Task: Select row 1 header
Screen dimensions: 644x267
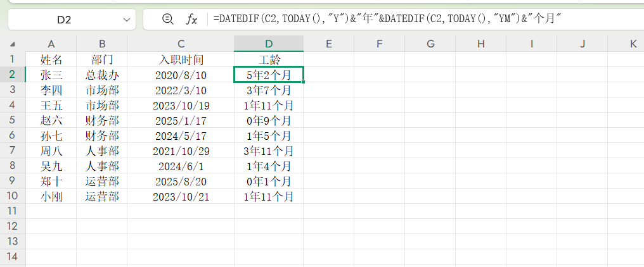Action: point(13,59)
